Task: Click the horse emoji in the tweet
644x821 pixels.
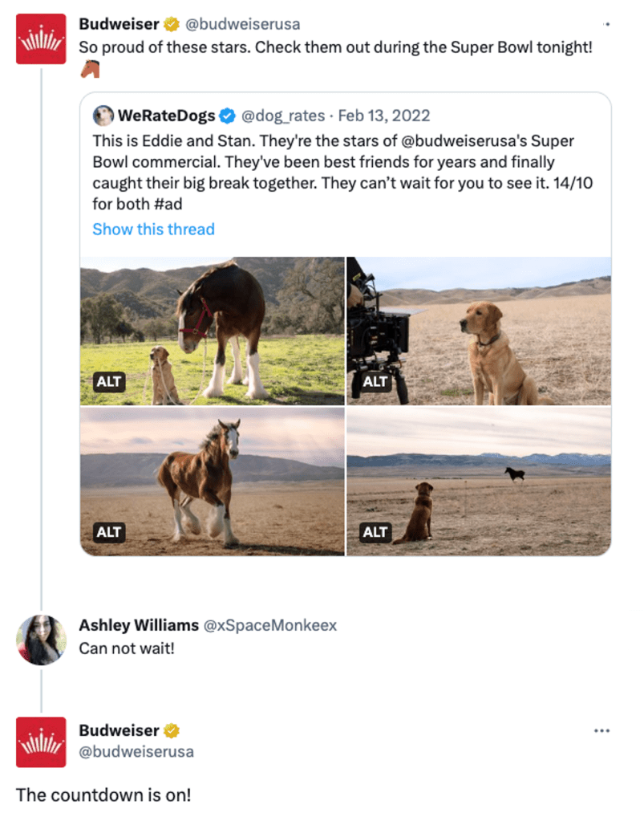Action: [x=91, y=70]
